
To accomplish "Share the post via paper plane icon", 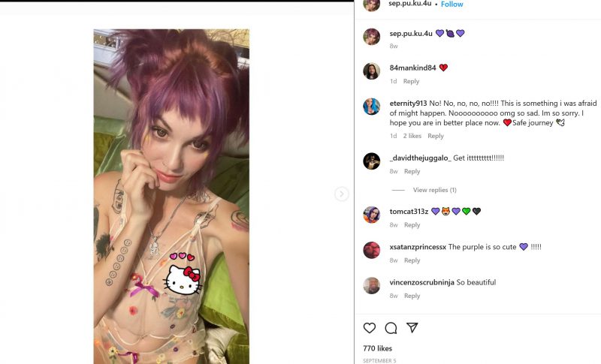I will (x=412, y=328).
